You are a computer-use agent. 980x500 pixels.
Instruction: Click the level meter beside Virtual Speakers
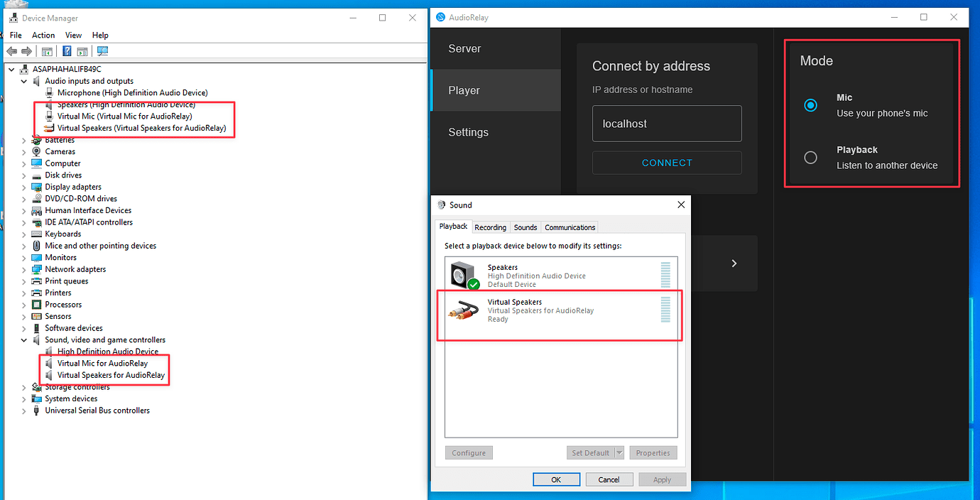pyautogui.click(x=666, y=310)
